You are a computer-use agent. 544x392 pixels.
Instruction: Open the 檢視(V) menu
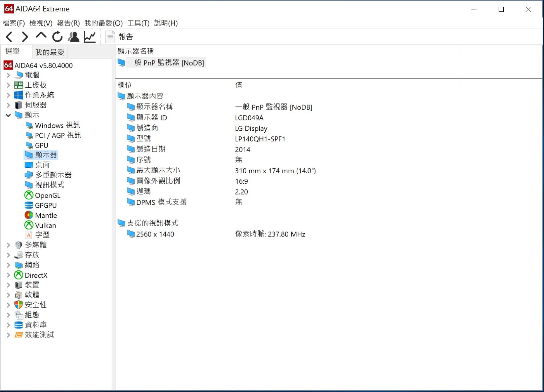pos(41,23)
